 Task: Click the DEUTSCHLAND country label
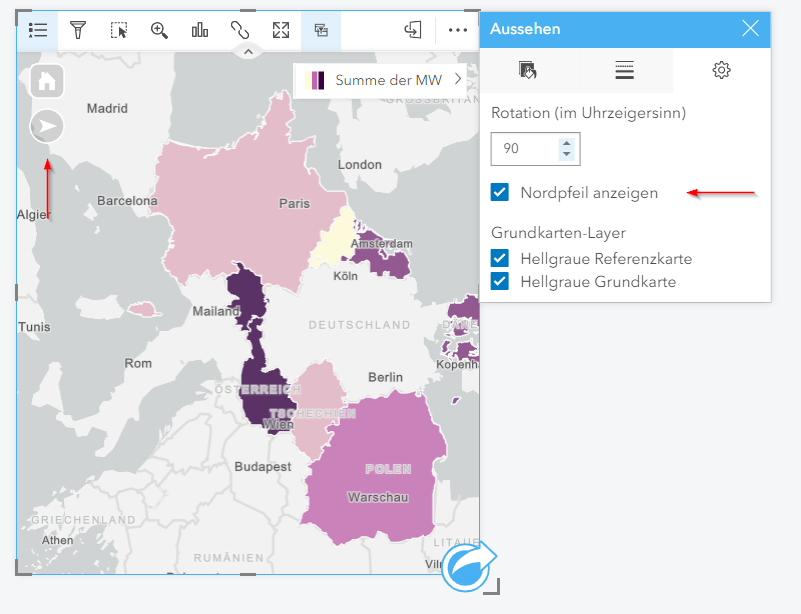click(x=360, y=325)
